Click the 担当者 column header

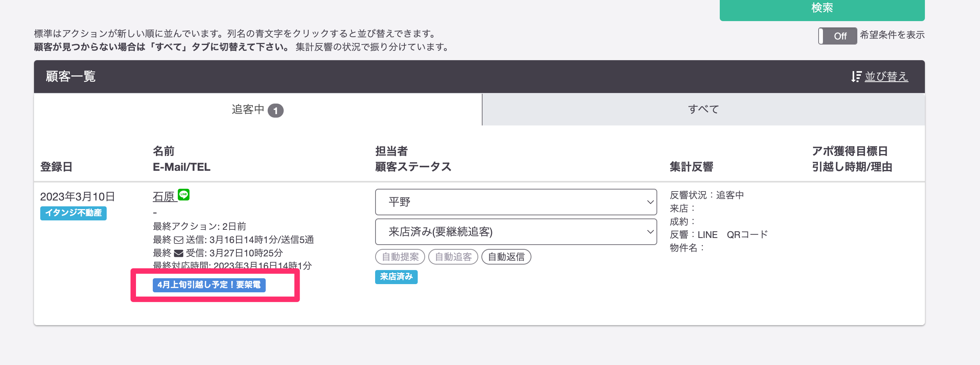pyautogui.click(x=392, y=151)
